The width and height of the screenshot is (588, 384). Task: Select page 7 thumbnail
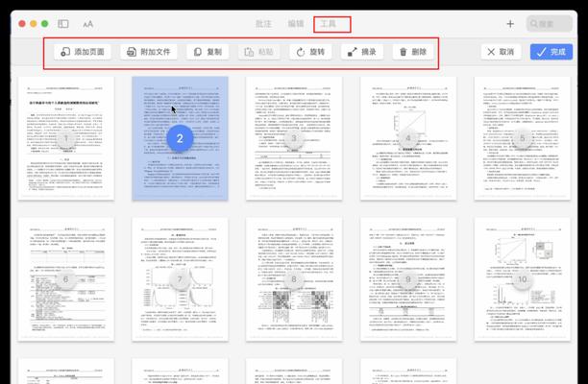(180, 279)
